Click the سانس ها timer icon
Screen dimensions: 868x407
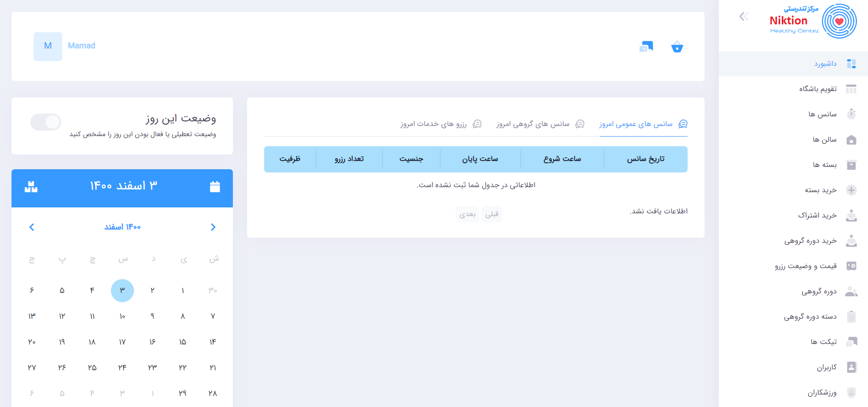click(851, 114)
